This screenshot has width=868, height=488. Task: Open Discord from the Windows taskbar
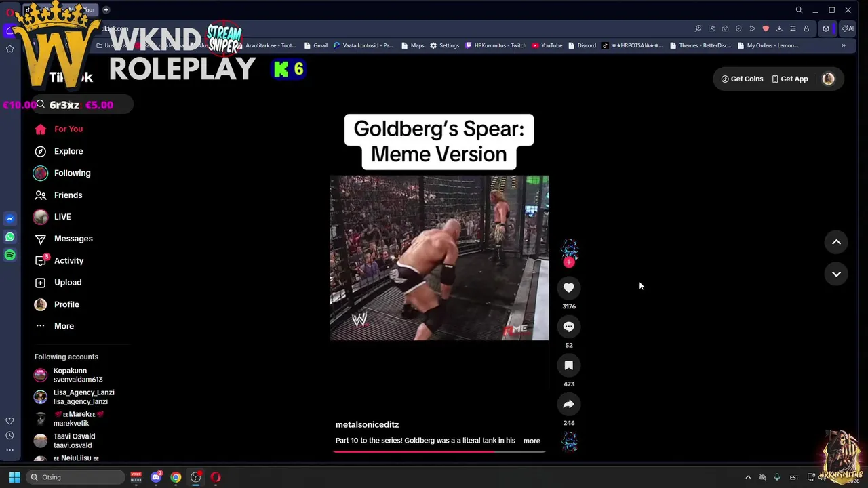click(156, 477)
